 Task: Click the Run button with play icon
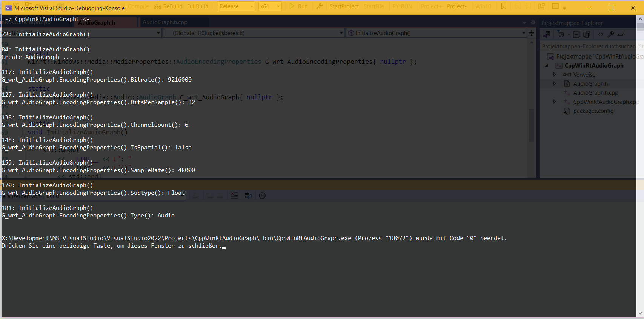[298, 6]
